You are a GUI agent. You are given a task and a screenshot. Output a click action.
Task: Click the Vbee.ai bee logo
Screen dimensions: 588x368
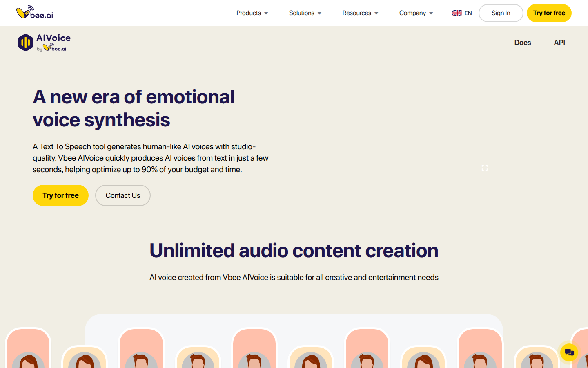click(34, 12)
